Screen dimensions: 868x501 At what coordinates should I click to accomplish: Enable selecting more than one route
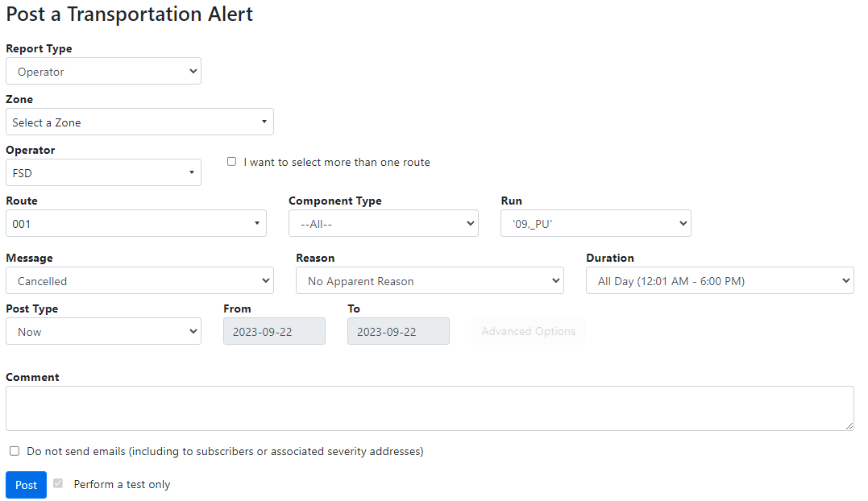coord(232,162)
